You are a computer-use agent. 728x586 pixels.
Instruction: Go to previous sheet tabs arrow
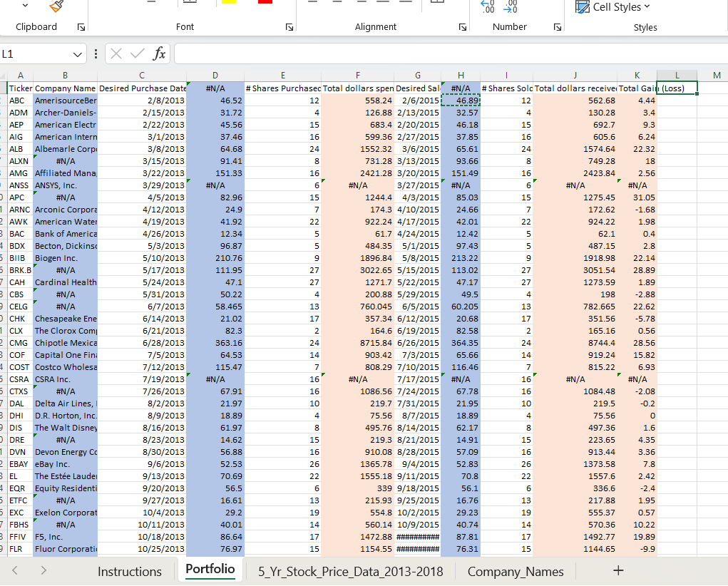[15, 570]
